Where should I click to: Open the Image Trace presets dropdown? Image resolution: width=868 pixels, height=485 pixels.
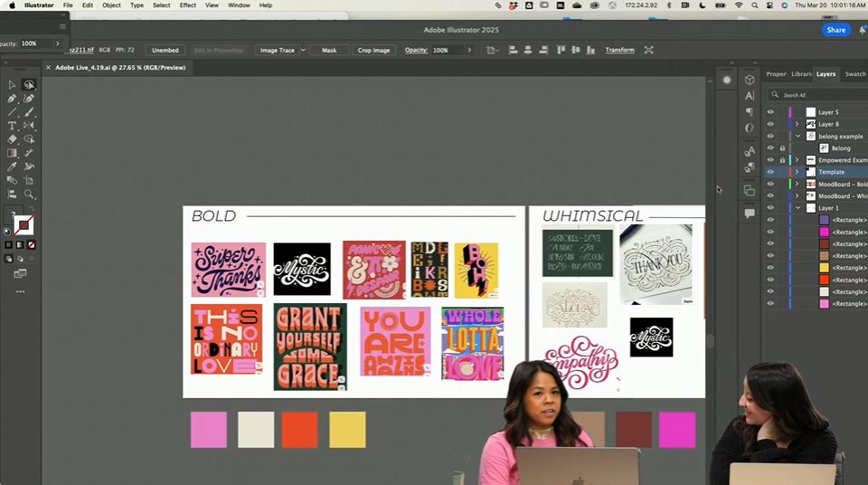(x=304, y=50)
